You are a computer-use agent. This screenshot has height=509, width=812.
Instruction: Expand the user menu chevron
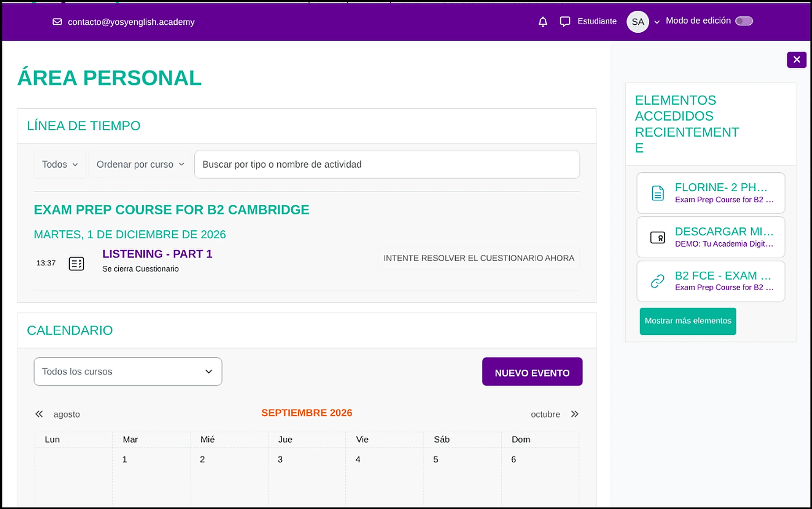coord(657,22)
